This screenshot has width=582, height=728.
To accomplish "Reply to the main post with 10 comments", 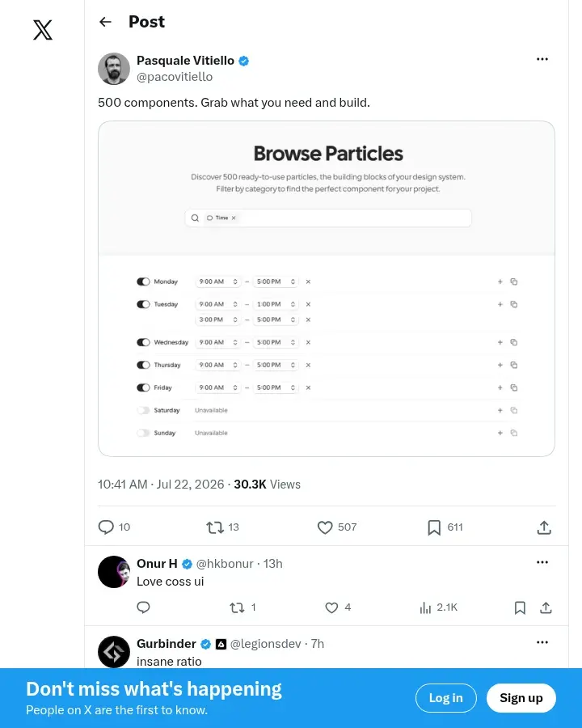I will pyautogui.click(x=106, y=527).
